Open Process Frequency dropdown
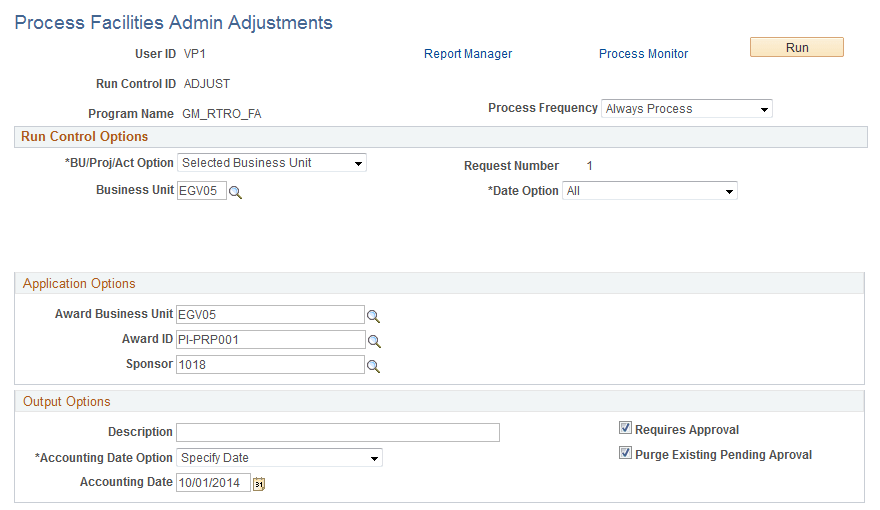880x510 pixels. point(687,109)
